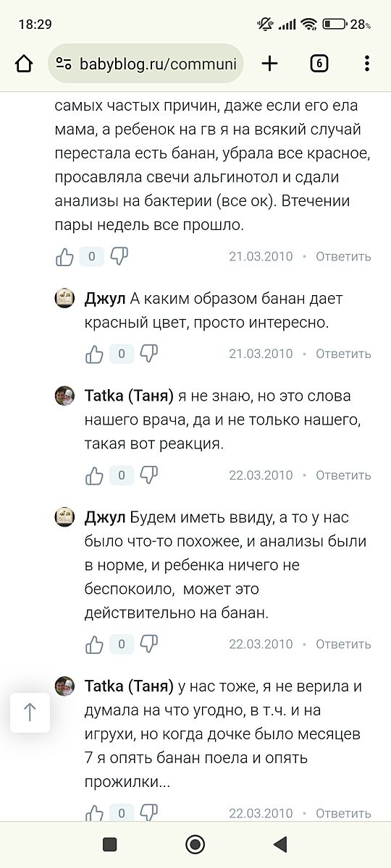Click Ответить under the first comment dated 21.03.2010
391x868 pixels.
click(x=343, y=256)
